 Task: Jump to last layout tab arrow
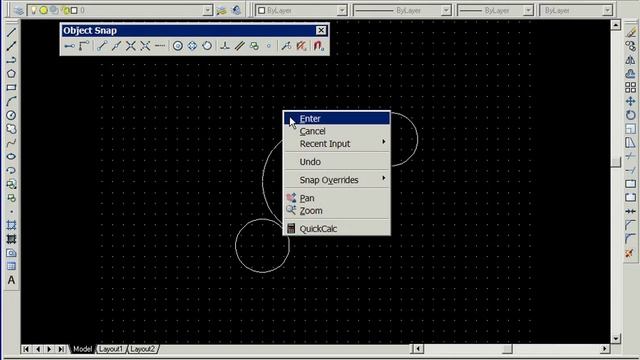pyautogui.click(x=61, y=349)
